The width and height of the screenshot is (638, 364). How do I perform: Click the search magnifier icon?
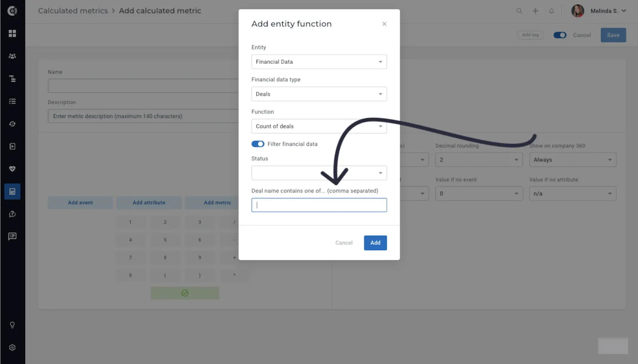pos(519,11)
